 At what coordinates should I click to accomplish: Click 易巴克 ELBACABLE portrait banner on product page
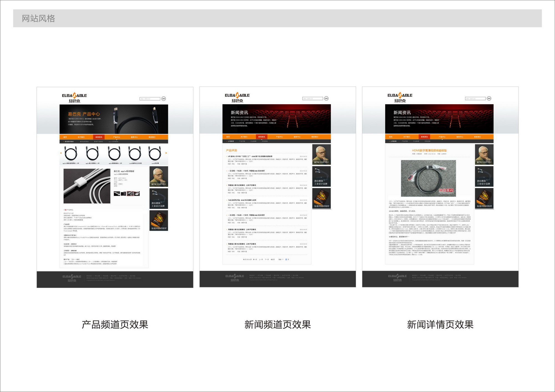pos(159,177)
